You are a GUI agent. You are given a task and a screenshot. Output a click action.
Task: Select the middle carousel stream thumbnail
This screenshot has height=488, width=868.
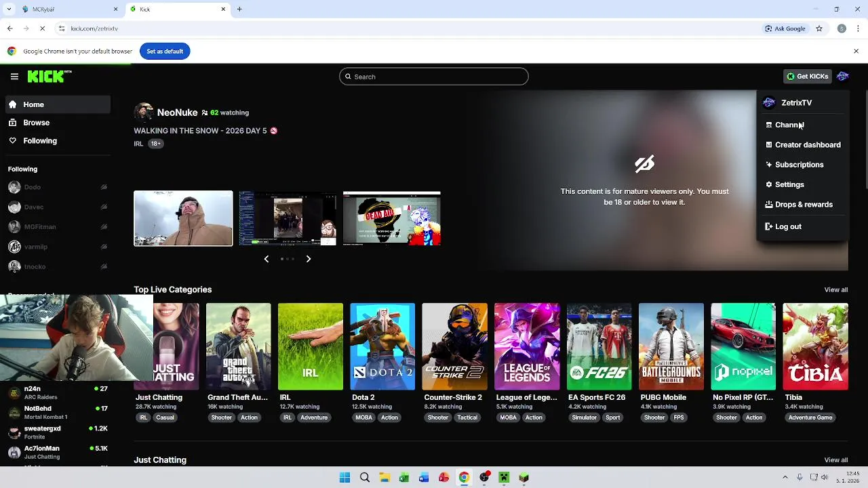tap(288, 218)
